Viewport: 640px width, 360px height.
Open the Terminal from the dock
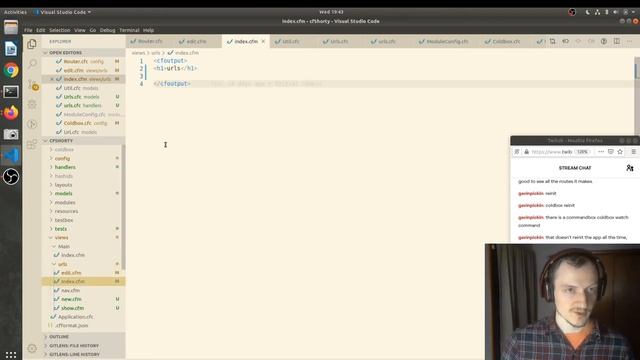(x=11, y=91)
